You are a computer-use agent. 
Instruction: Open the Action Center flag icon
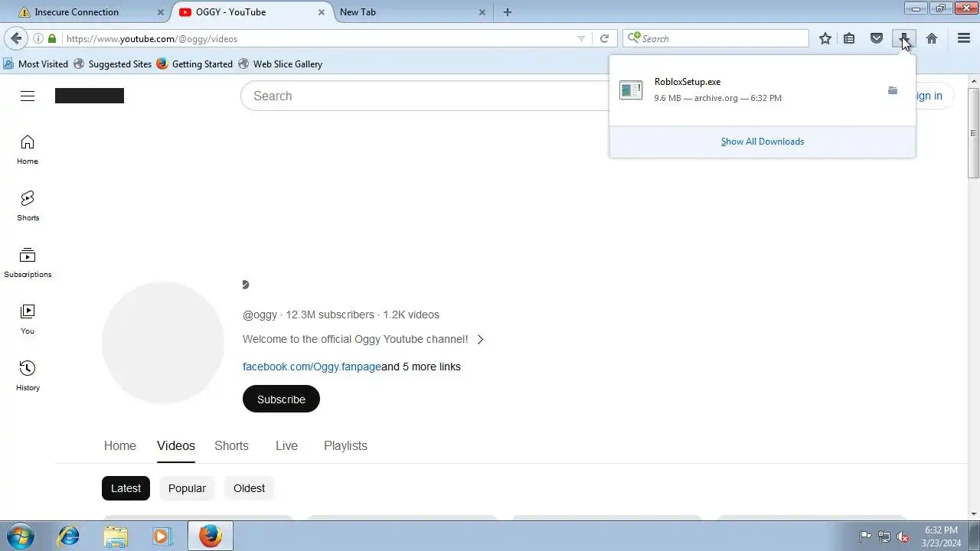click(x=866, y=536)
